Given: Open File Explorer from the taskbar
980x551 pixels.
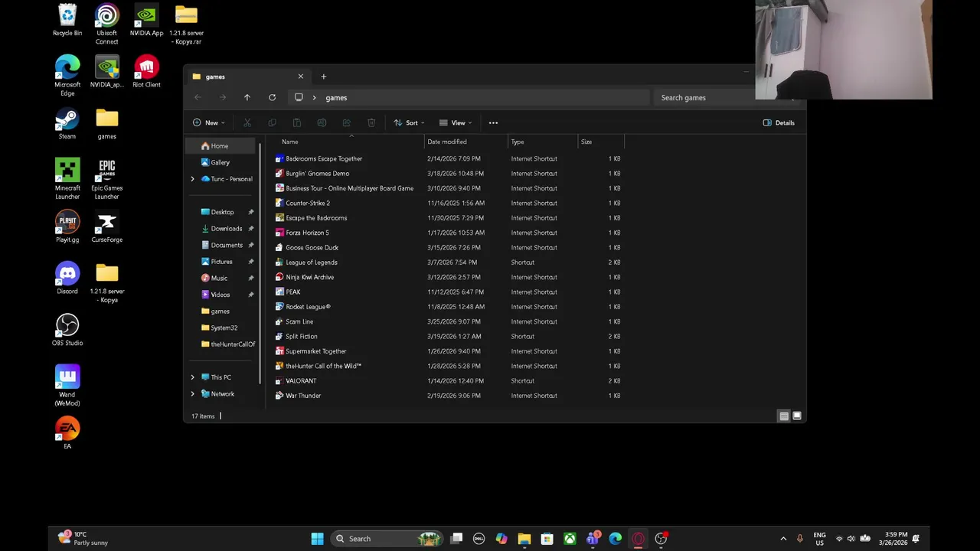Looking at the screenshot, I should click(524, 539).
